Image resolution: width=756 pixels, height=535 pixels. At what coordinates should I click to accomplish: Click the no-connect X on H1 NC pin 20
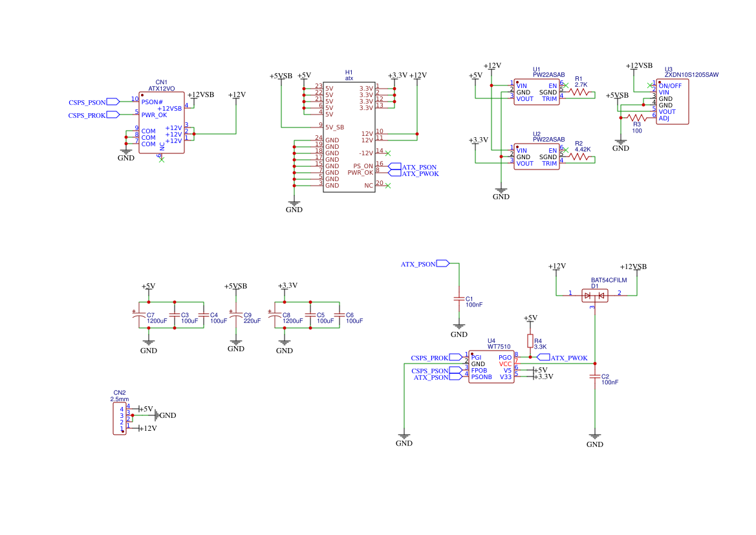pos(387,186)
